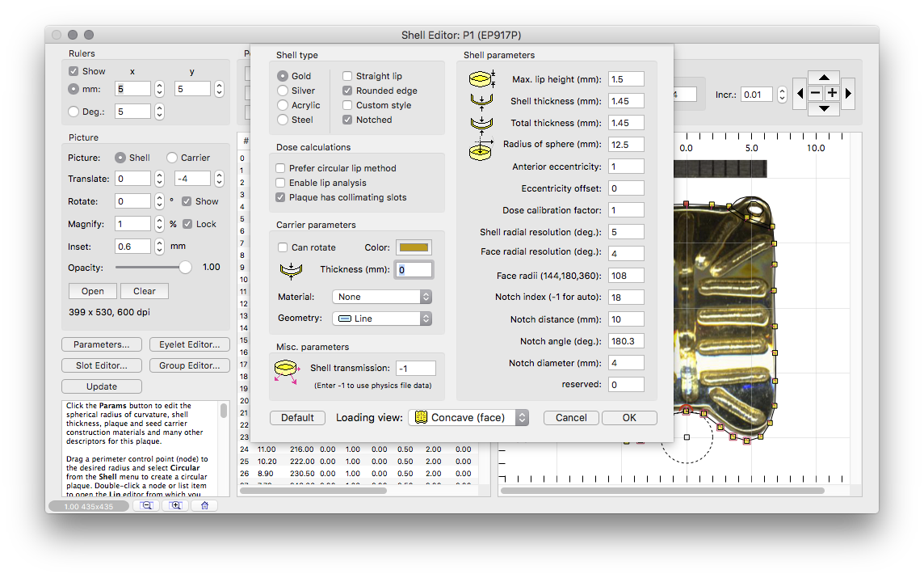Click the eyelet on the plaque image
This screenshot has width=924, height=578.
coord(755,209)
